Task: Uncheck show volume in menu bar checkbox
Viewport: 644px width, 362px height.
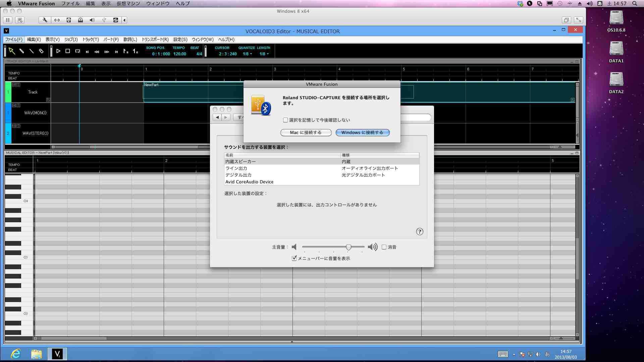Action: (294, 258)
